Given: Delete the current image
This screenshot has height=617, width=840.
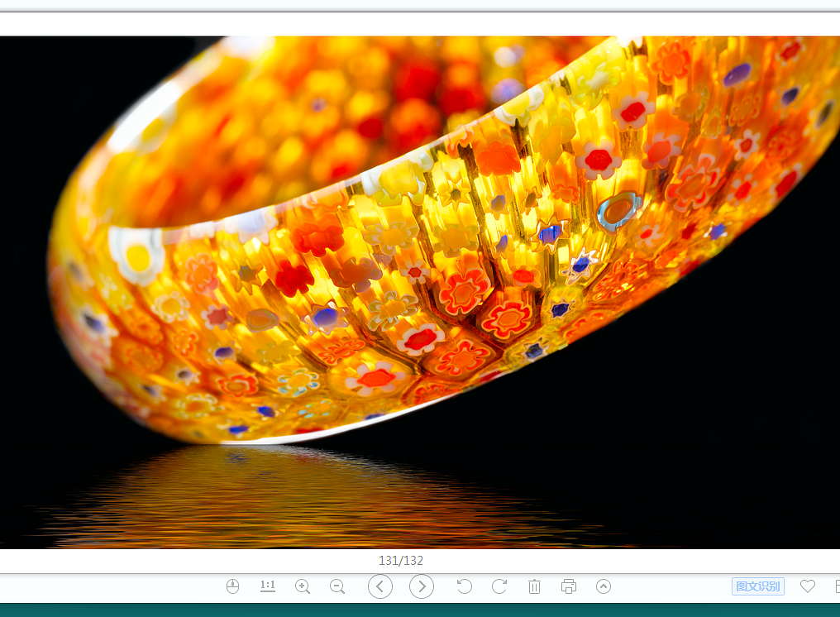Looking at the screenshot, I should (x=534, y=586).
